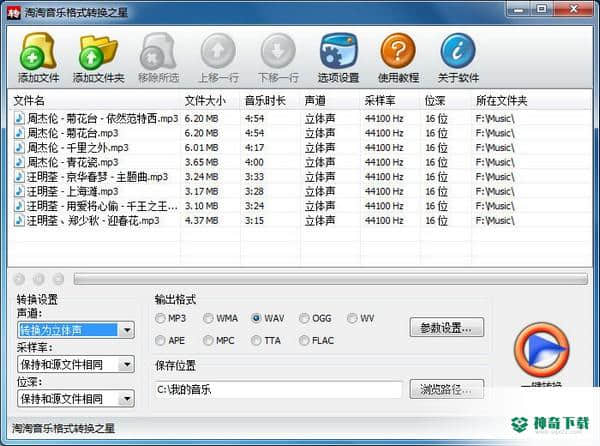The image size is (600, 446).
Task: Click file size 3.65 MB cell
Action: click(x=201, y=162)
